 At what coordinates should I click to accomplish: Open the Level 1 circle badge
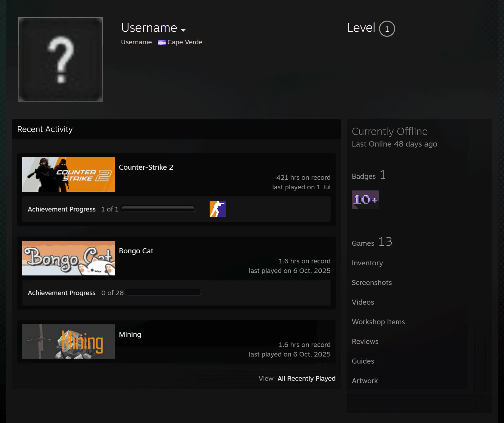click(387, 29)
